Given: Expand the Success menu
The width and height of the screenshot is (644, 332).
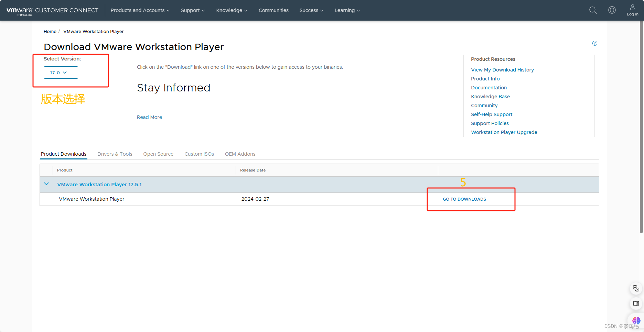Looking at the screenshot, I should [x=311, y=10].
